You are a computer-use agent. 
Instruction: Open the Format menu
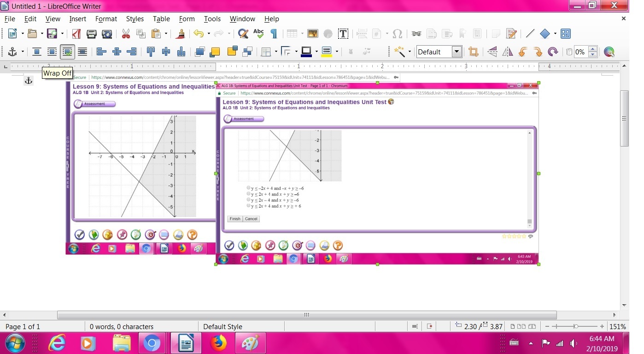click(106, 19)
